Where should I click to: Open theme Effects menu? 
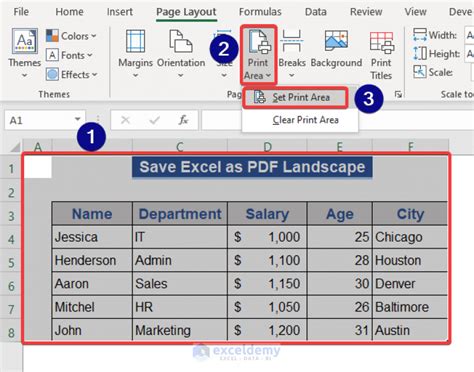tap(72, 75)
